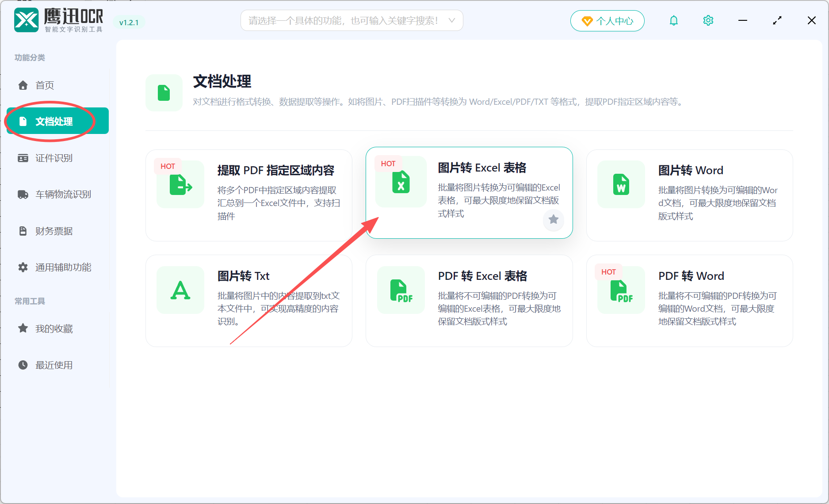The image size is (829, 504).
Task: Open the notification bell
Action: click(673, 21)
